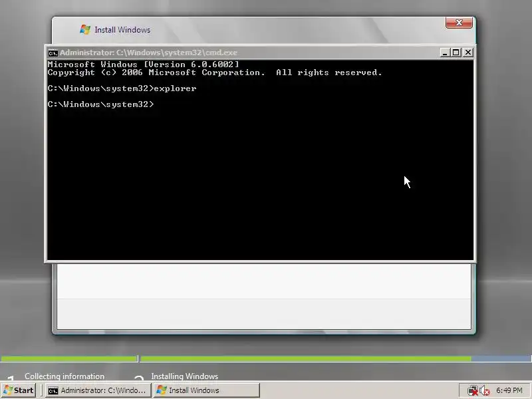
Task: Switch to Administrator cmd taskbar button
Action: point(98,390)
